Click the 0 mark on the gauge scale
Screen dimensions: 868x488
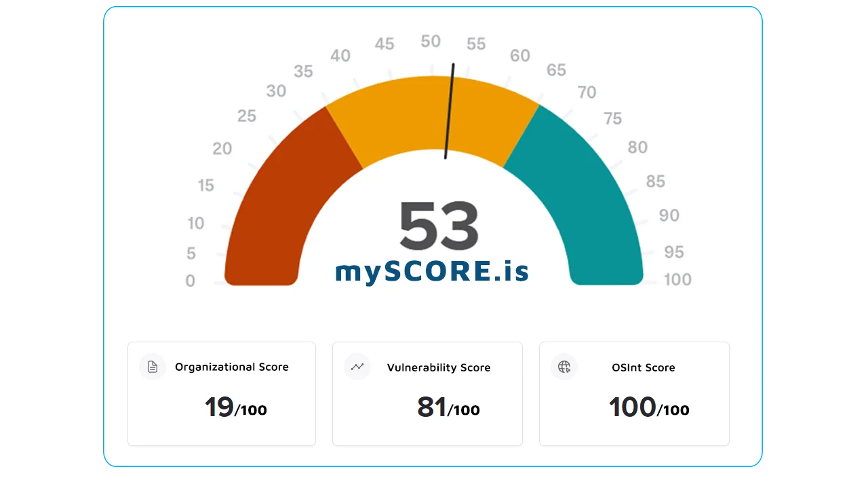pyautogui.click(x=191, y=281)
